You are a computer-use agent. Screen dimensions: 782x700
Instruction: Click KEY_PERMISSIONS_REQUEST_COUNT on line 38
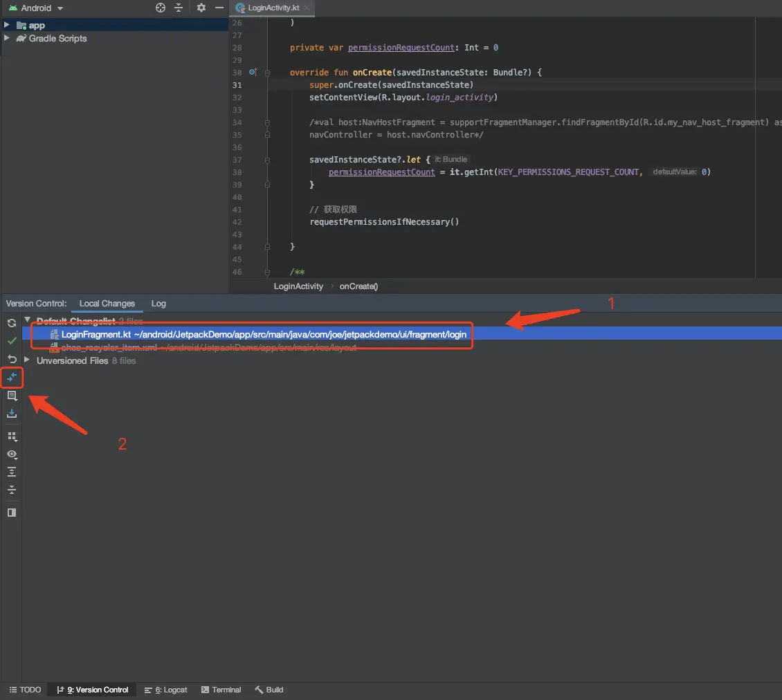click(568, 172)
